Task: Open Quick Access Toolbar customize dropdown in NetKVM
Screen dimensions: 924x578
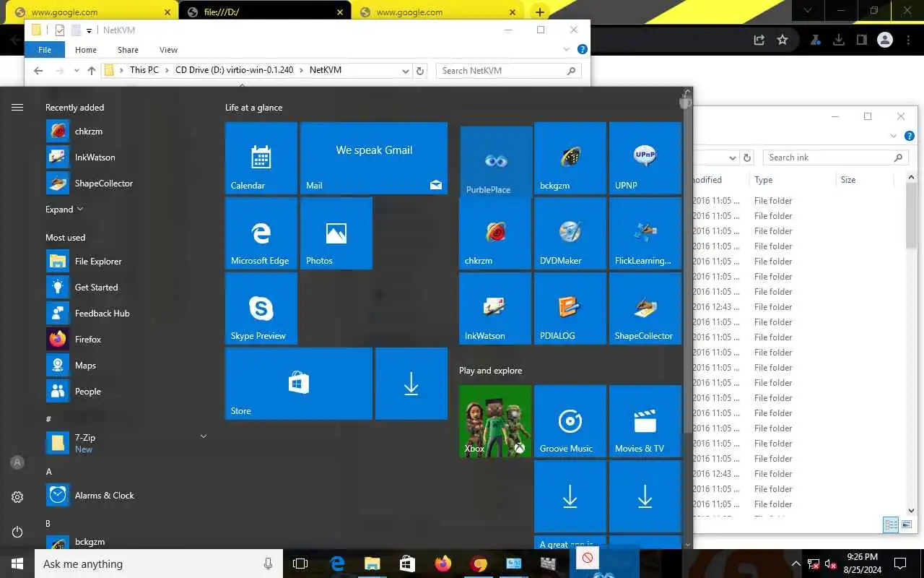Action: coord(89,30)
